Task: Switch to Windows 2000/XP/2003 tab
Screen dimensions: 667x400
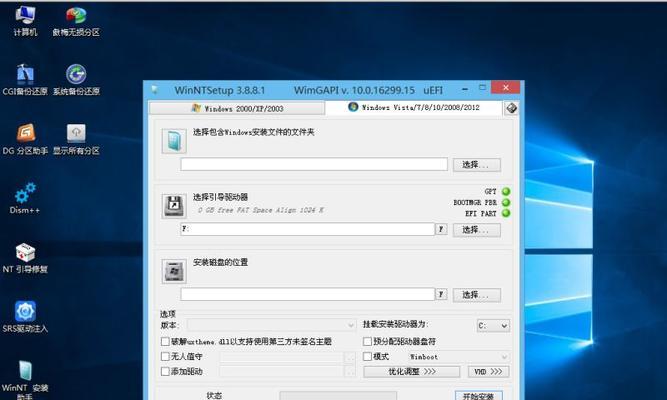Action: click(237, 109)
